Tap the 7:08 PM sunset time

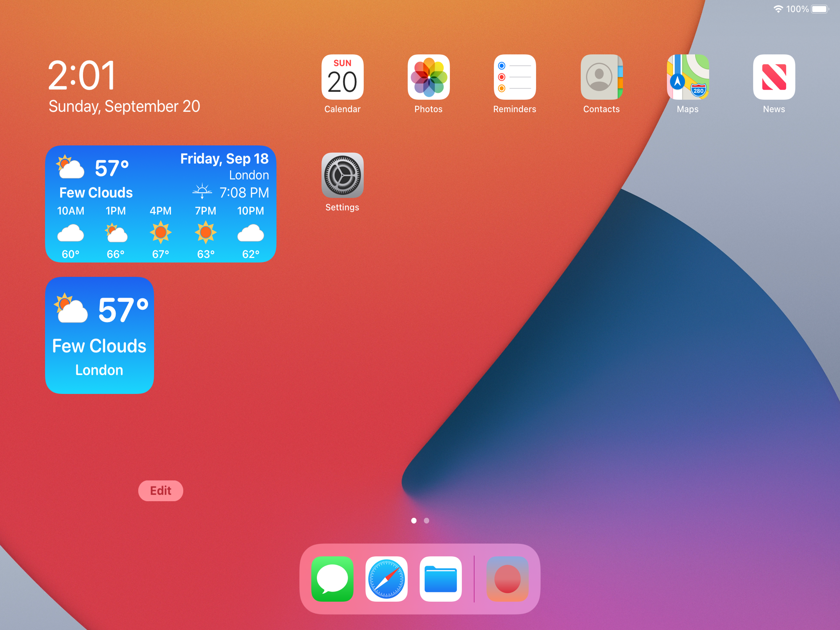pos(244,193)
